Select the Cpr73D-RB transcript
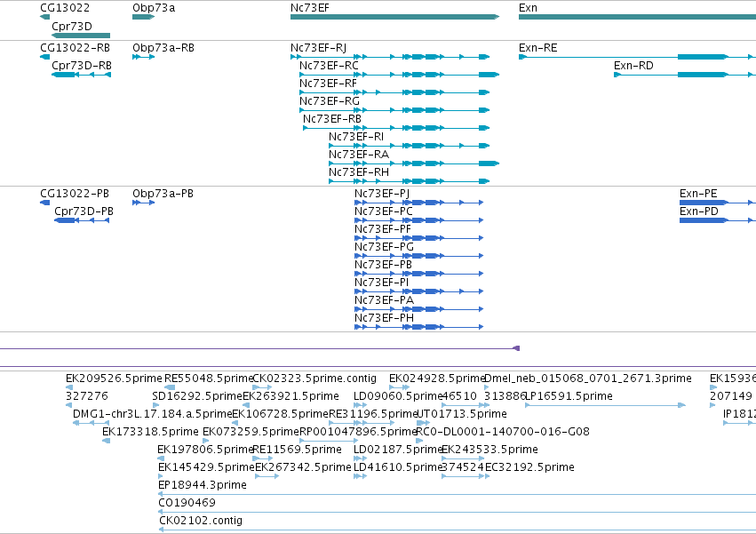756x534 pixels. (x=81, y=75)
